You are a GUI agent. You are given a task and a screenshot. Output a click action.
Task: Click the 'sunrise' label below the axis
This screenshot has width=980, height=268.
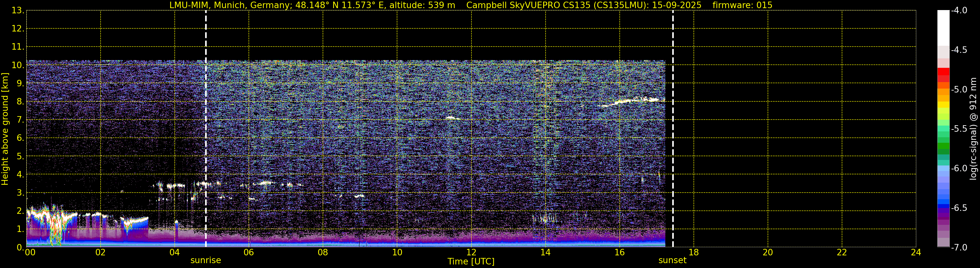click(x=205, y=261)
